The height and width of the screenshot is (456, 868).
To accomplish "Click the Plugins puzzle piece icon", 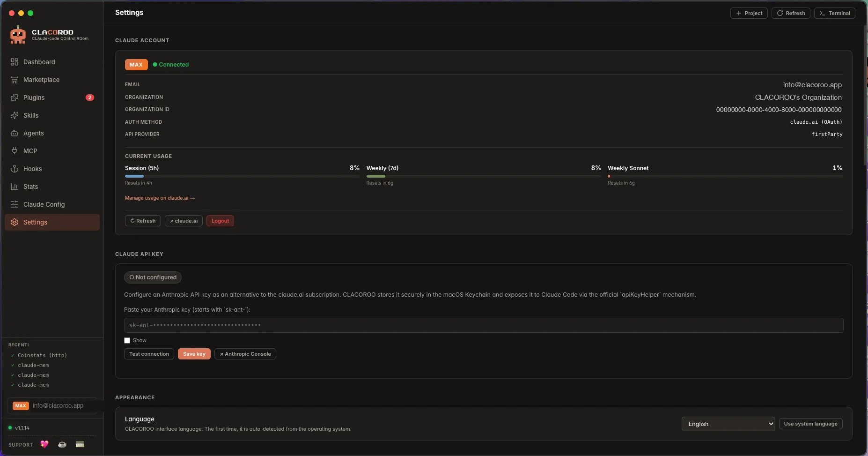I will click(15, 97).
